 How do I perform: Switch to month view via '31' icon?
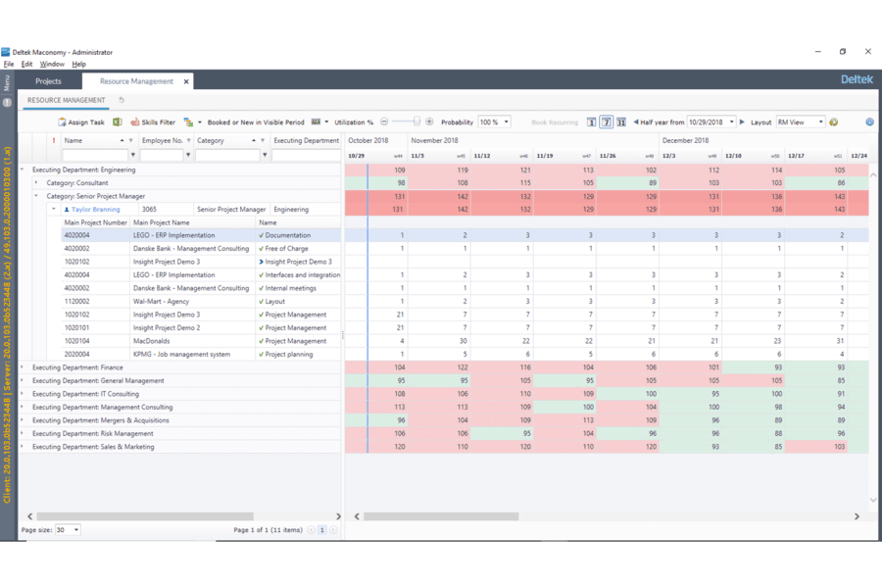[x=623, y=122]
